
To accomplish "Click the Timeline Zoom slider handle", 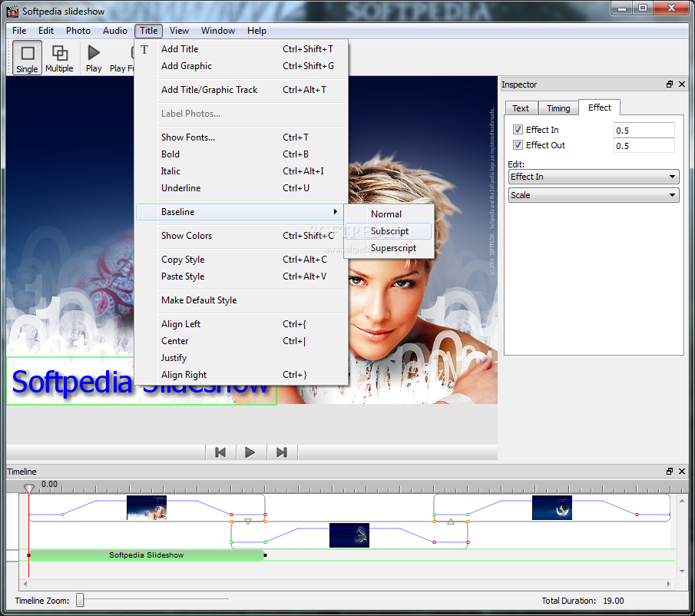I will [80, 600].
